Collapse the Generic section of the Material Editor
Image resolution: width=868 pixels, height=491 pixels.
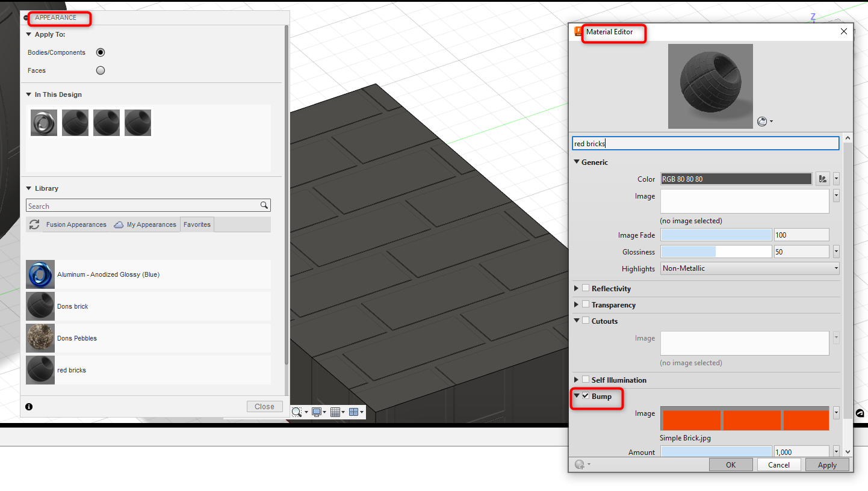tap(577, 162)
